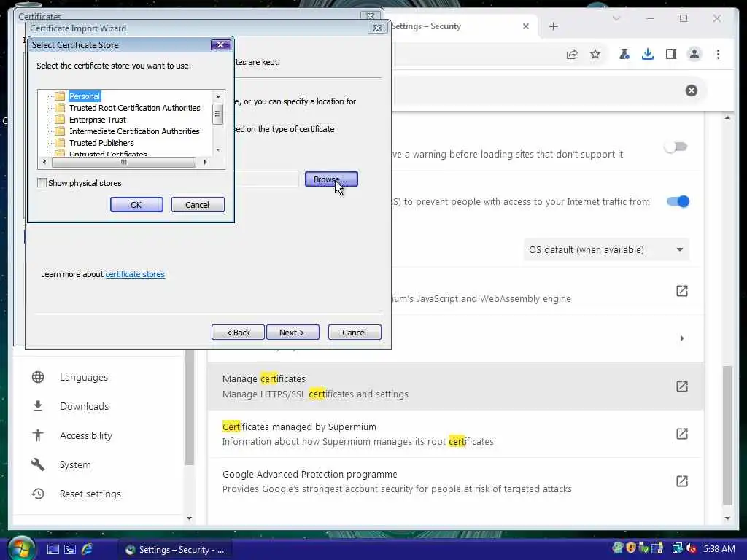Disable the secure DNS toggle

coord(678,201)
